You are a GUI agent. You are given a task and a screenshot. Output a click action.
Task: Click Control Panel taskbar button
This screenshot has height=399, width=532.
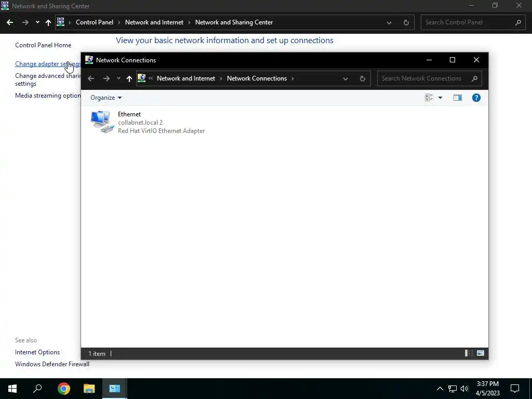coord(115,389)
